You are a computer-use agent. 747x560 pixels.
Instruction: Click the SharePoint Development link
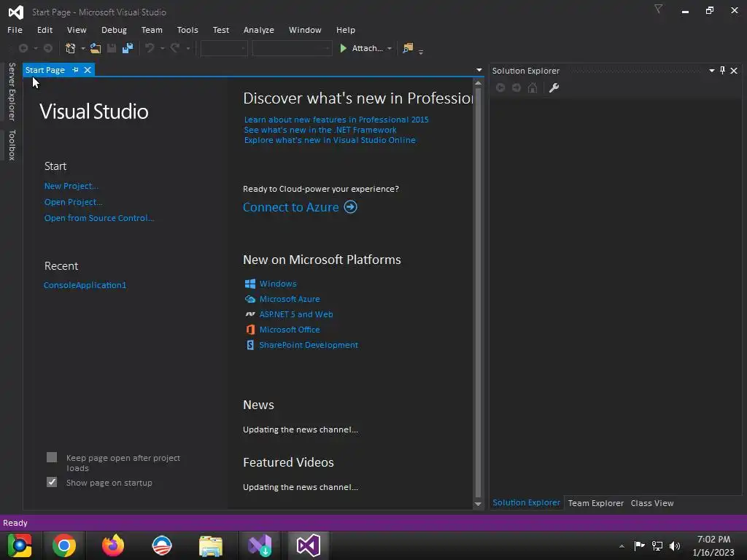(x=309, y=345)
